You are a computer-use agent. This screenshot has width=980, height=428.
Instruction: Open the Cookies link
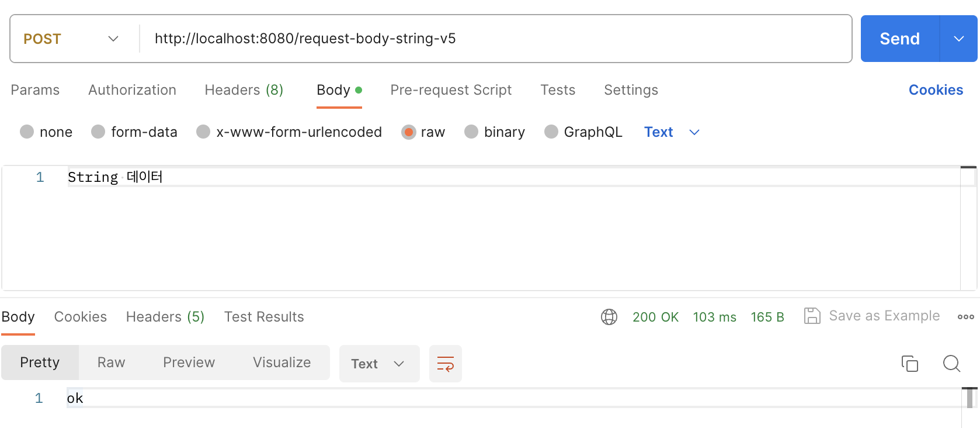tap(936, 90)
